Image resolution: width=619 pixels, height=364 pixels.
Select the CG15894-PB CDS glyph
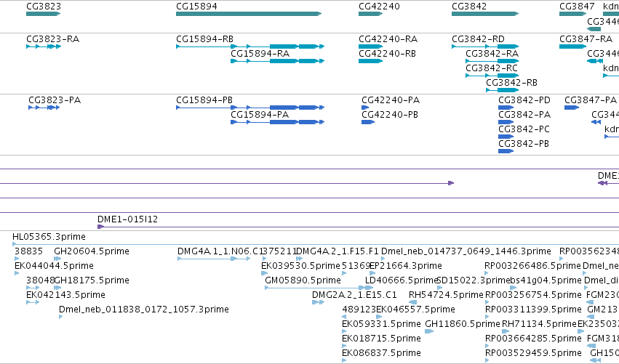coord(250,108)
